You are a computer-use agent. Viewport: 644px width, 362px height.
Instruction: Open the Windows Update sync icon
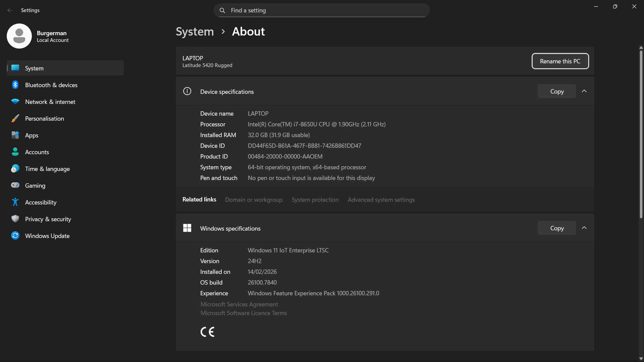coord(15,236)
